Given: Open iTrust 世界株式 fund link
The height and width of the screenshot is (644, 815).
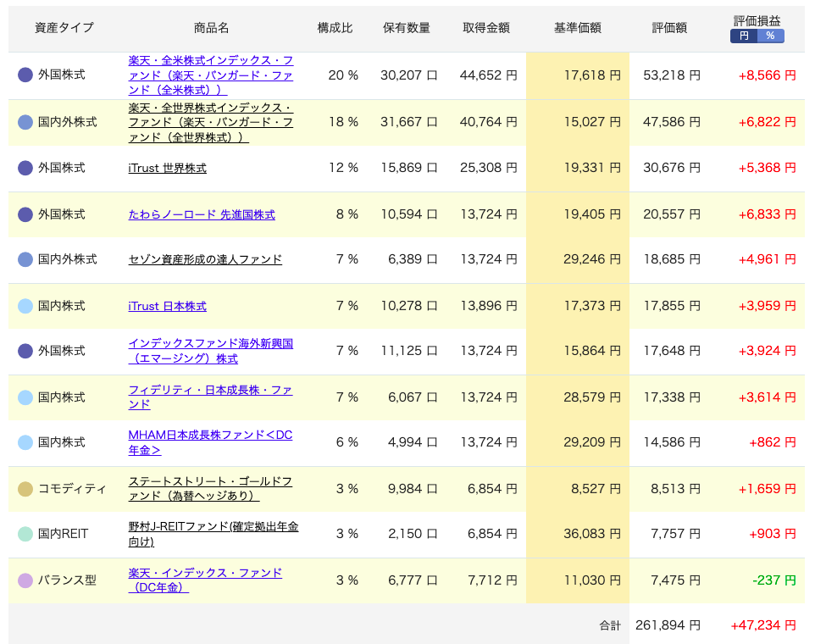Looking at the screenshot, I should coord(168,169).
